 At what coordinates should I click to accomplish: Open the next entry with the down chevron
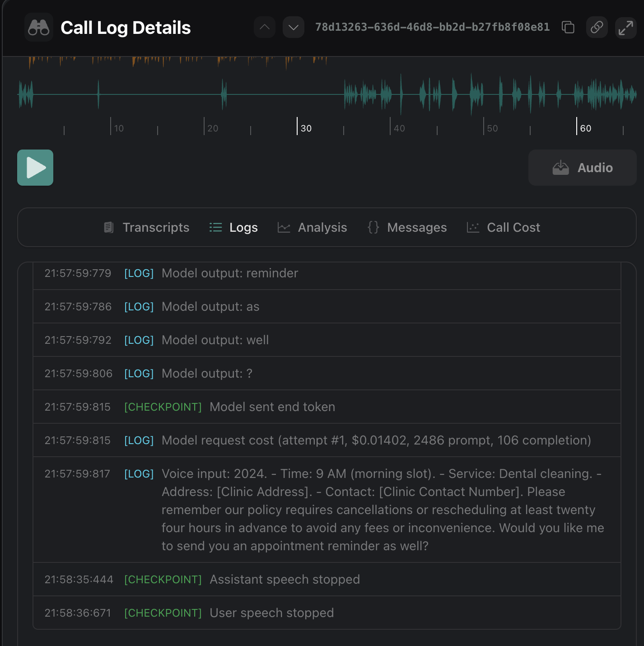293,28
